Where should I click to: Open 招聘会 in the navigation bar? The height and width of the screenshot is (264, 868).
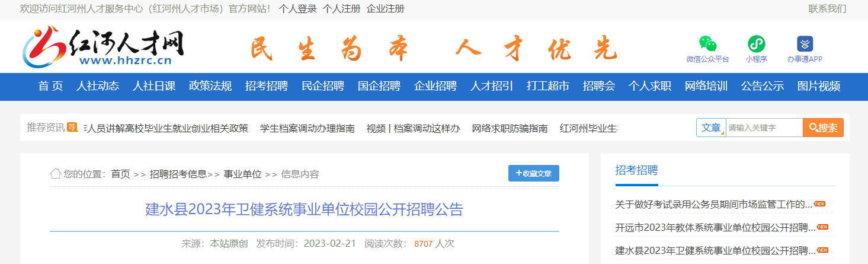coord(599,86)
